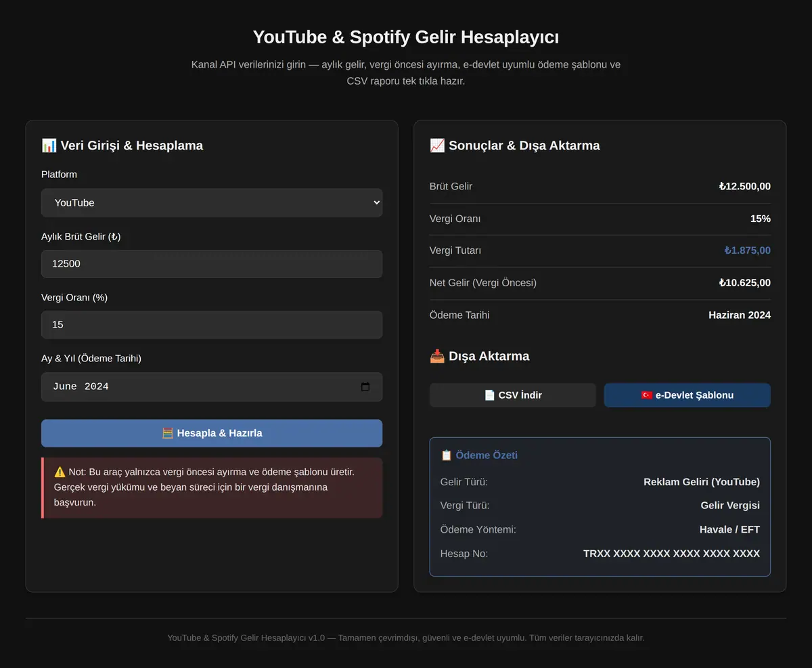Select the Net Gelir value ₺10.625,00

[x=744, y=283]
